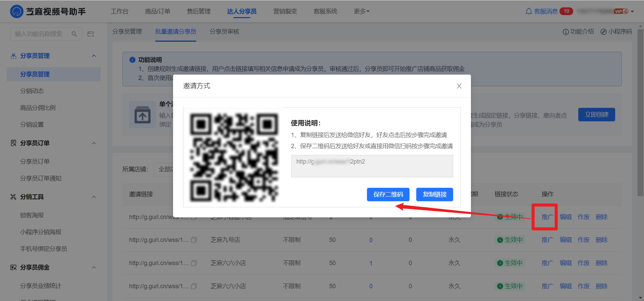Click the 复制链接 button
644x301 pixels.
point(435,195)
